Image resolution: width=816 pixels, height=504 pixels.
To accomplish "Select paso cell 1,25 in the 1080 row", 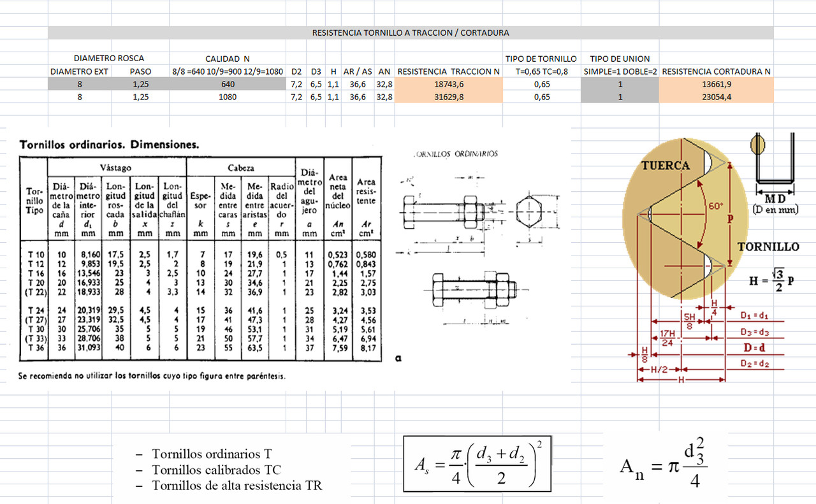I will (140, 97).
